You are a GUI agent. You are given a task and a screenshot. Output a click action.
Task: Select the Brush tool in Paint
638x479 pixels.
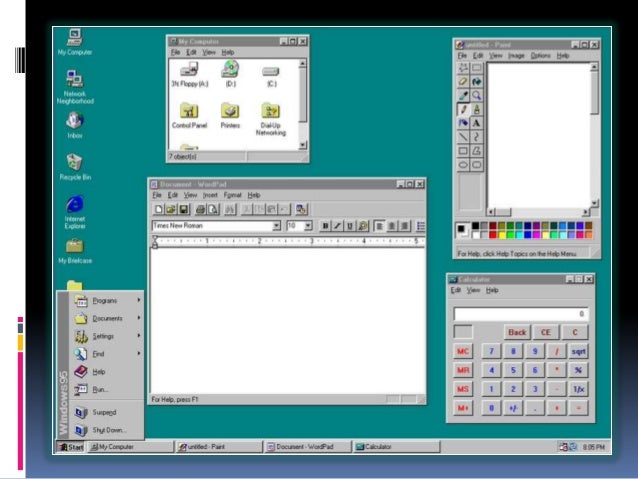pos(476,109)
